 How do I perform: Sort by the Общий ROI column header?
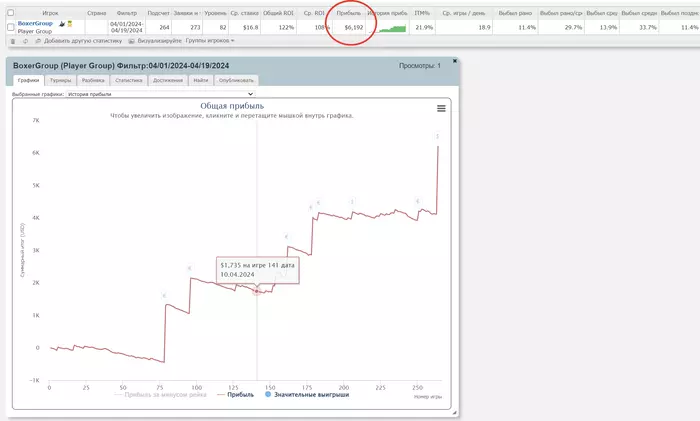coord(278,13)
